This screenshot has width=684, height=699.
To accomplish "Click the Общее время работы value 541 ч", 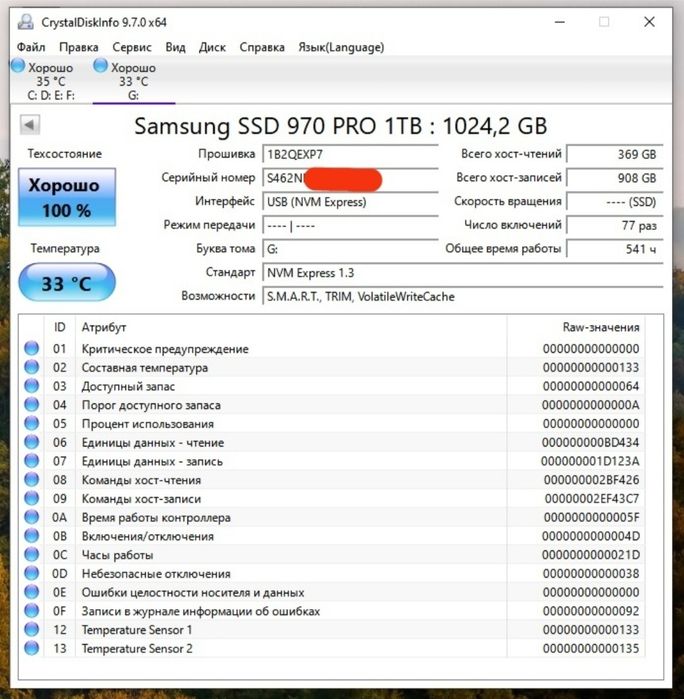I will [615, 249].
